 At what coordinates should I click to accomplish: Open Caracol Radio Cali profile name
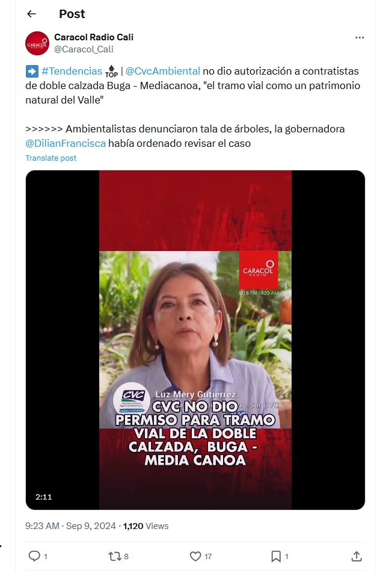[x=94, y=37]
